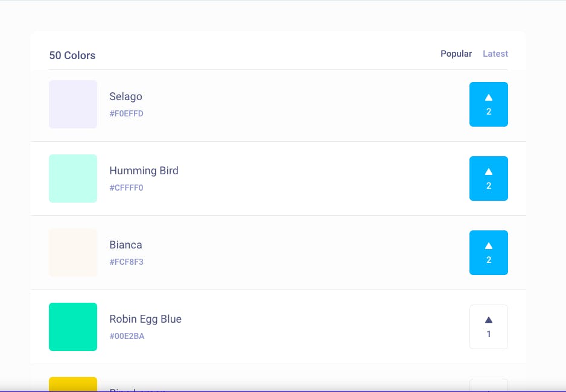Click the yellow color swatch at bottom
This screenshot has height=392, width=566.
[x=73, y=384]
